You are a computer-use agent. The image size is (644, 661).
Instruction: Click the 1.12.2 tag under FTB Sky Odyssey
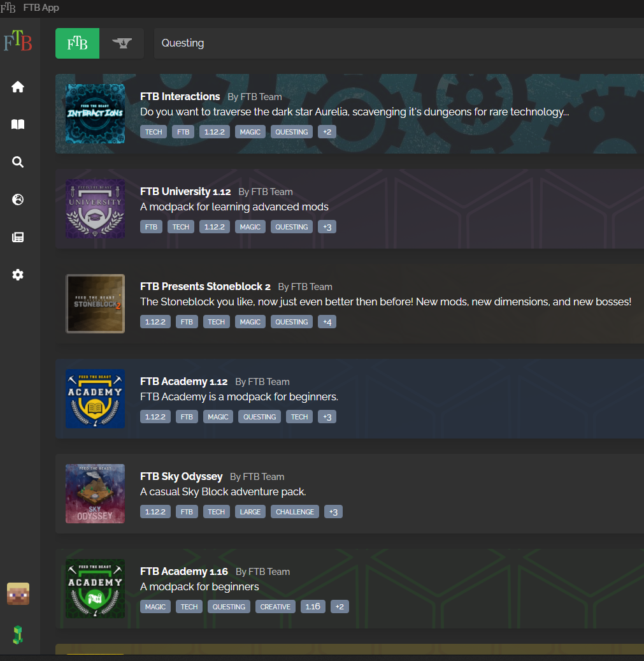pos(155,511)
